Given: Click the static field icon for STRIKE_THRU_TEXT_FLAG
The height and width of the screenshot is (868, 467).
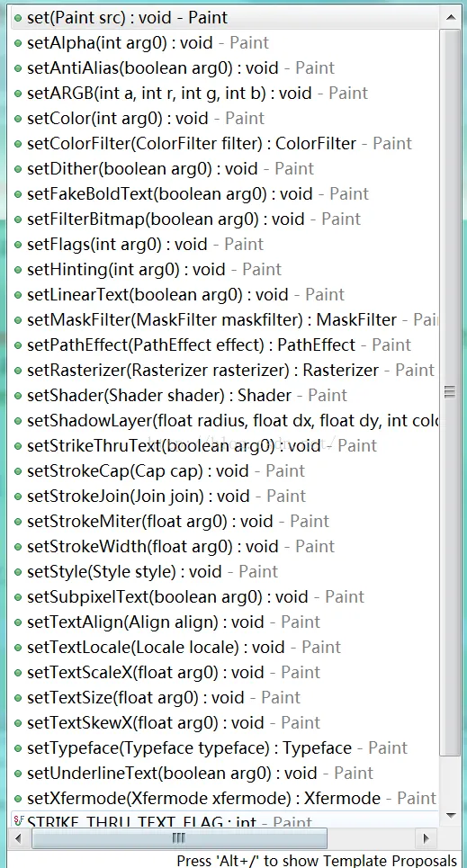Looking at the screenshot, I should [x=18, y=820].
